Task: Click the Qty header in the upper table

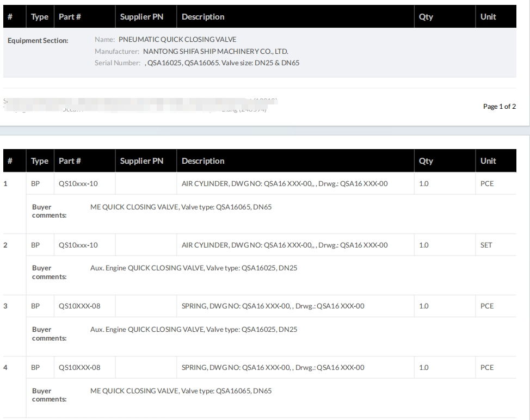Action: [426, 17]
